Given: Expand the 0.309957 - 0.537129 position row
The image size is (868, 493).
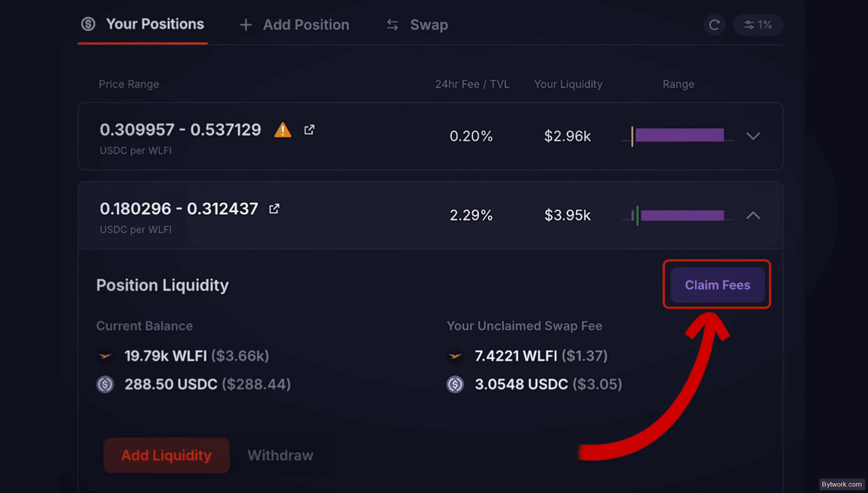Looking at the screenshot, I should pos(753,136).
